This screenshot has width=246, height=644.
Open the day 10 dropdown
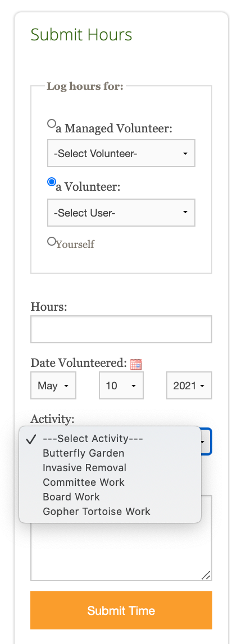click(x=121, y=385)
